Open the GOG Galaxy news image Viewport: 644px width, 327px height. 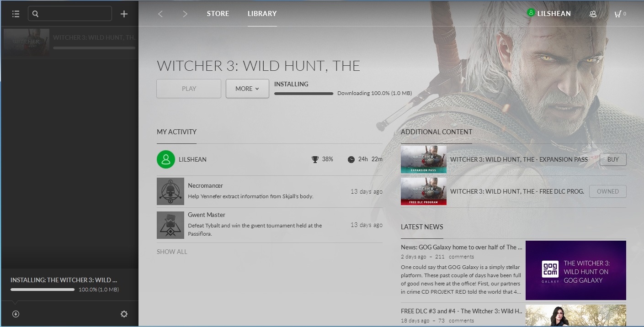pos(576,270)
